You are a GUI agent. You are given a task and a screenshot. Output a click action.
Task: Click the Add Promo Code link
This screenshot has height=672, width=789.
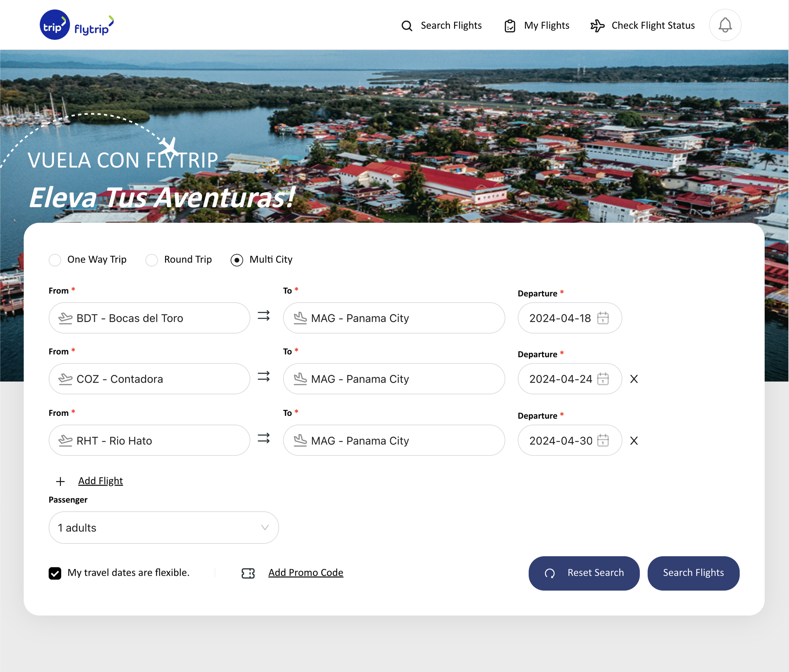point(306,573)
